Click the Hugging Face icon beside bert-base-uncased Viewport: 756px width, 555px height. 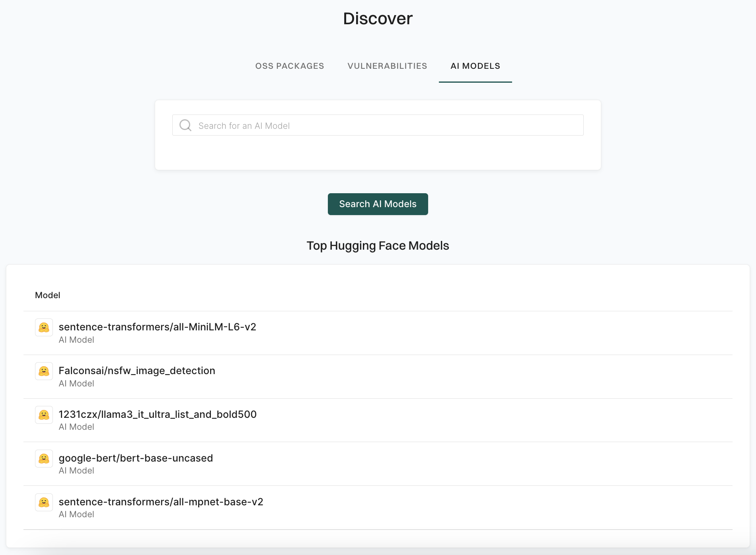tap(44, 458)
